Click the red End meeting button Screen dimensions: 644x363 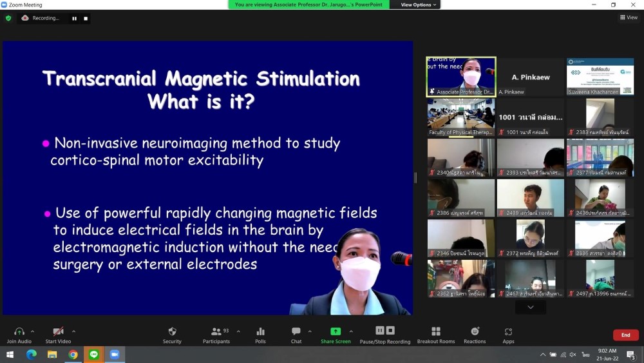click(x=625, y=335)
